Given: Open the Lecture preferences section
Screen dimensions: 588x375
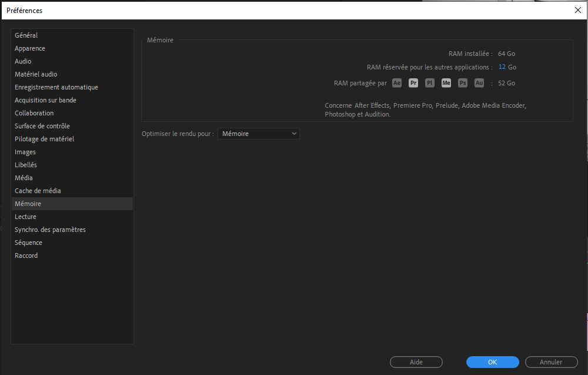Looking at the screenshot, I should click(x=25, y=217).
